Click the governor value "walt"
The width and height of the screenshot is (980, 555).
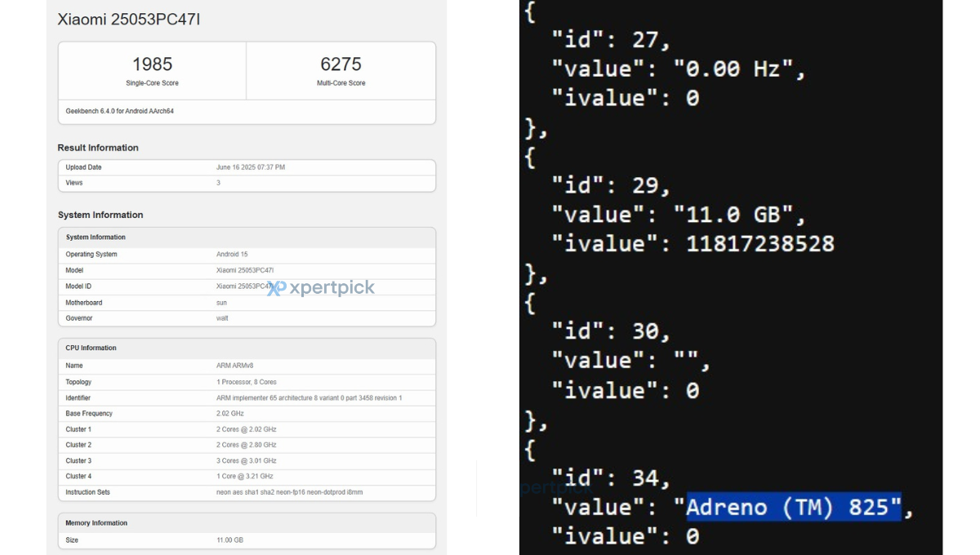[222, 318]
